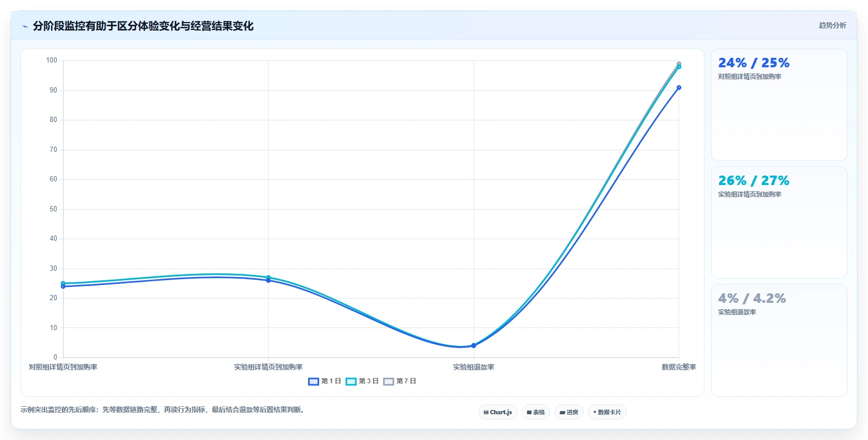Click the bar icon inside the 进度 chip
Viewport: 868px width, 440px height.
click(x=562, y=413)
